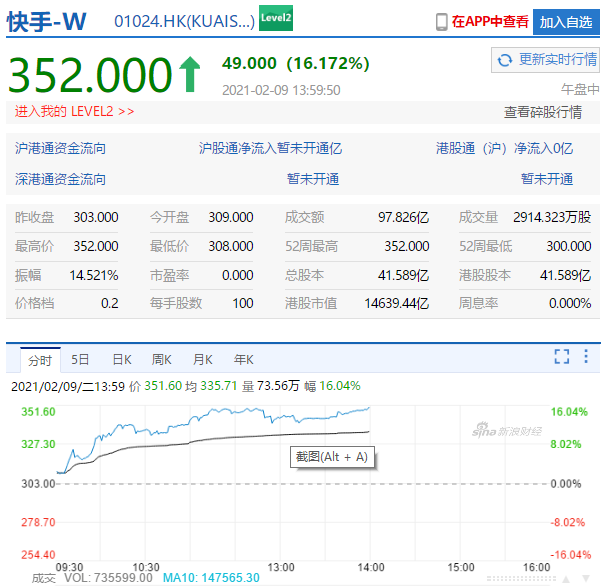Click the 10:30 time axis marker
The width and height of the screenshot is (608, 587).
146,568
